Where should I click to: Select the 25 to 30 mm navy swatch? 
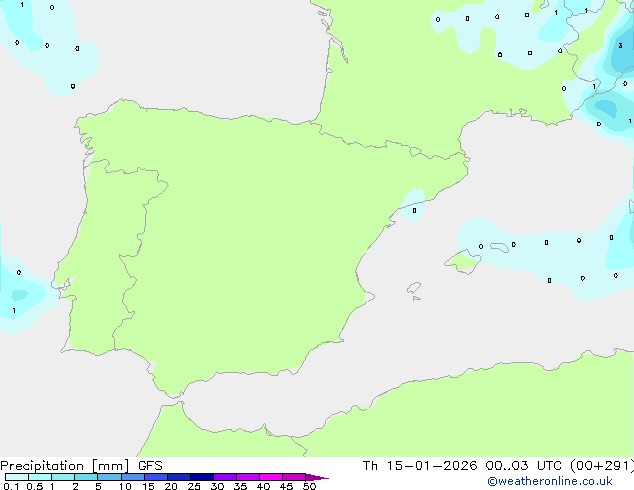click(x=202, y=477)
